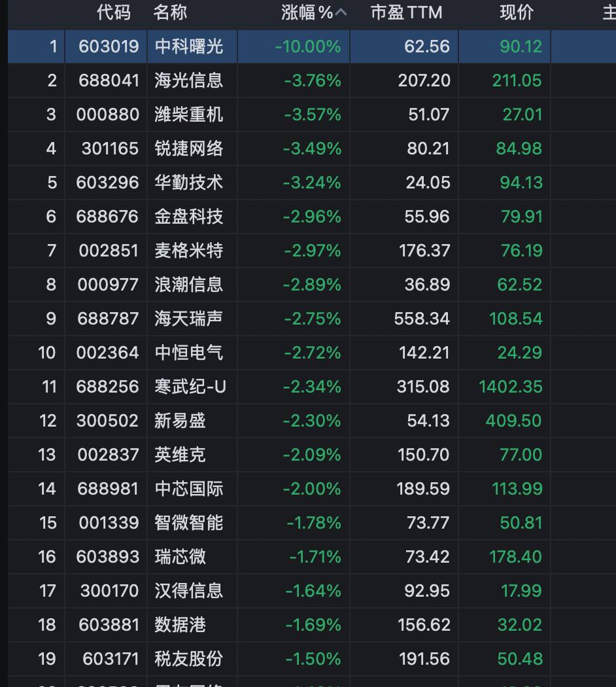The height and width of the screenshot is (687, 616).
Task: Sort by the 市盈TTM column header
Action: (406, 12)
